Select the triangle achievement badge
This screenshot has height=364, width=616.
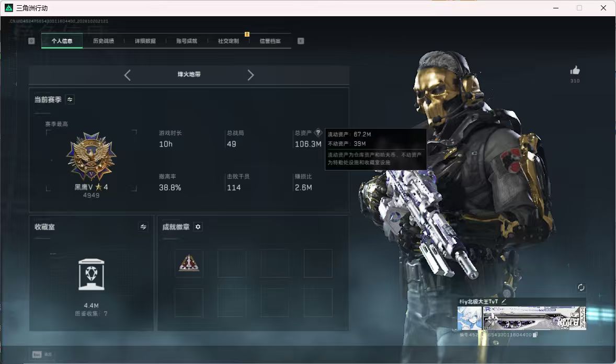tap(189, 263)
